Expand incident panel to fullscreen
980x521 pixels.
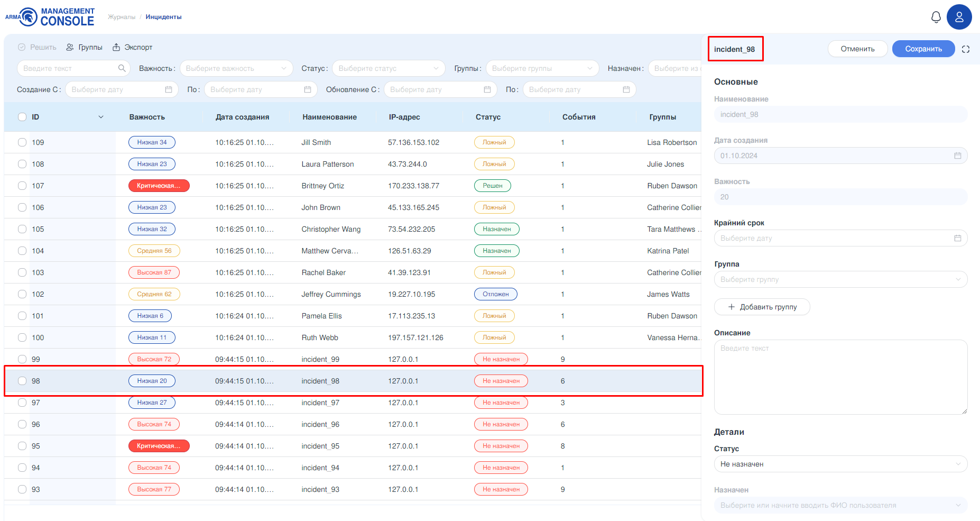[x=965, y=49]
